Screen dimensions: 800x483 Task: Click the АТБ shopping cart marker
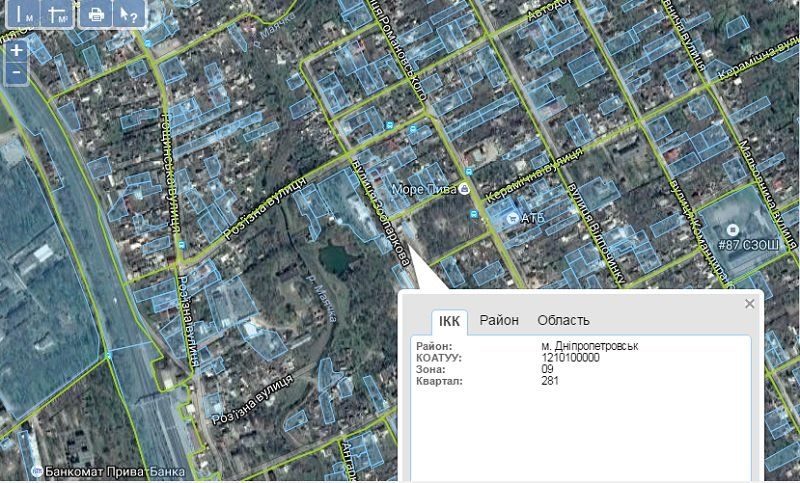tap(513, 217)
